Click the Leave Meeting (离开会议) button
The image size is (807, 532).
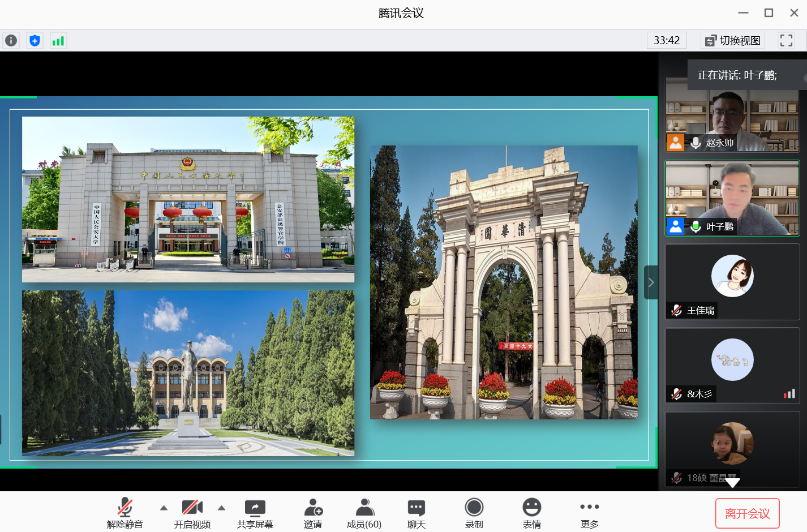[x=747, y=513]
